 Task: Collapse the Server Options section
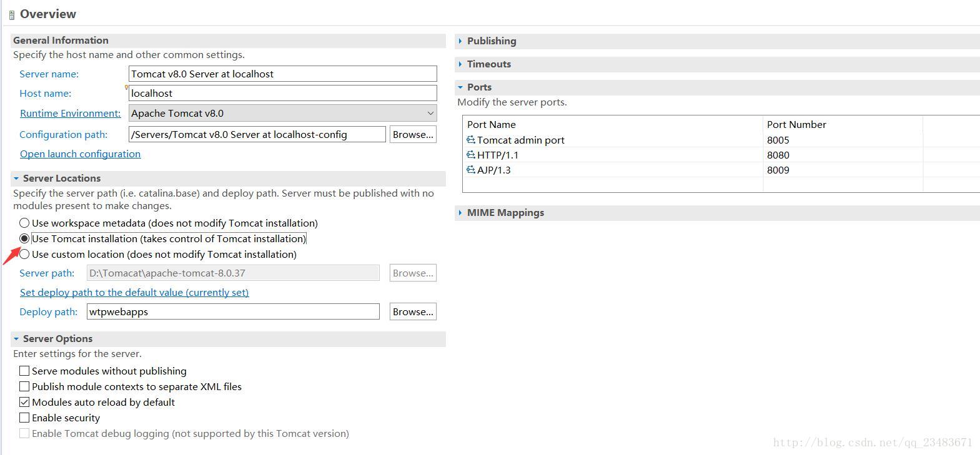coord(16,338)
